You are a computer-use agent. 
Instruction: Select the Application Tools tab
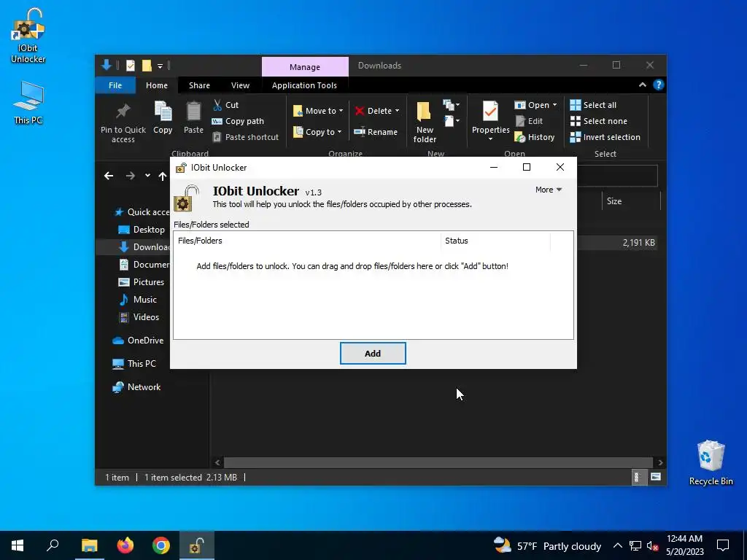pos(304,85)
